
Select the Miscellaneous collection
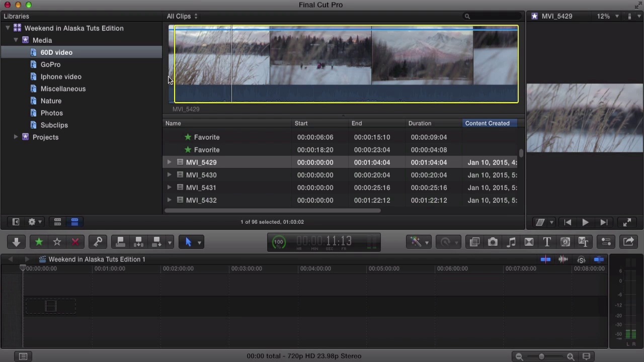63,88
